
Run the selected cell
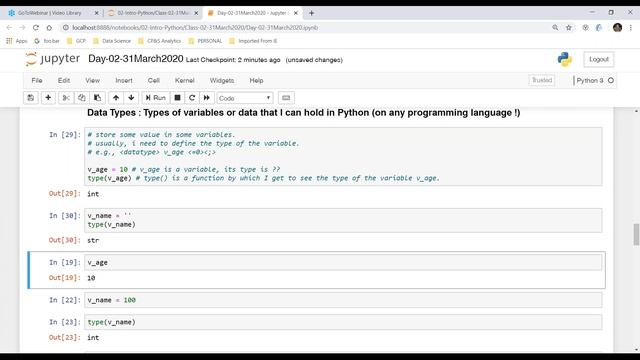tap(156, 98)
